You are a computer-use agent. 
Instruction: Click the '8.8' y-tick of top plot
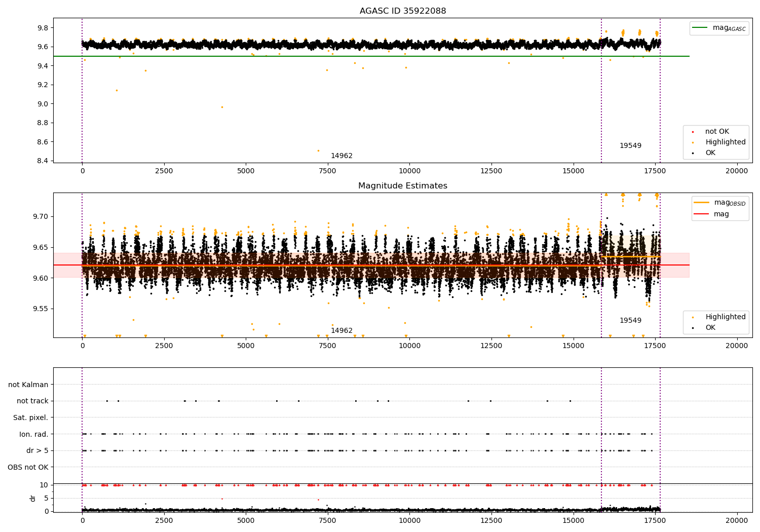[x=43, y=123]
